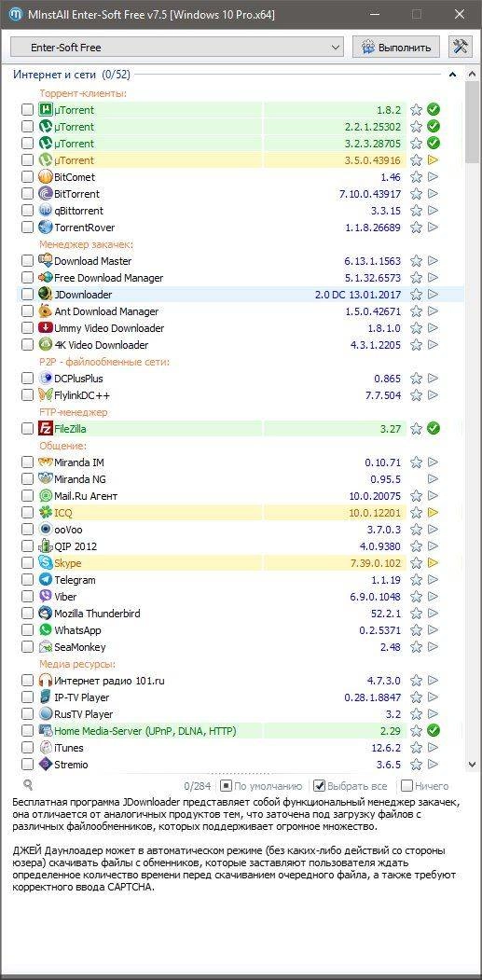Viewport: 482px width, 980px height.
Task: Click the search magnifier icon below the list
Action: click(28, 785)
